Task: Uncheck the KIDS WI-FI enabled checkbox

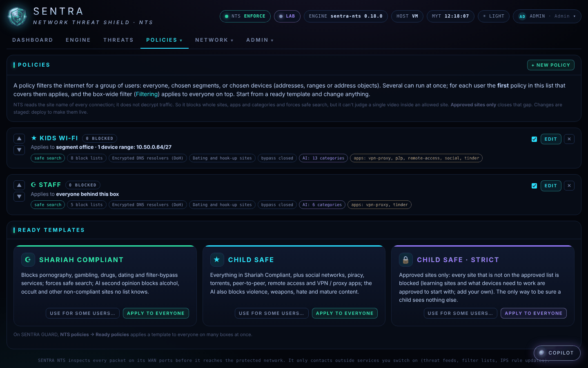Action: click(x=534, y=139)
